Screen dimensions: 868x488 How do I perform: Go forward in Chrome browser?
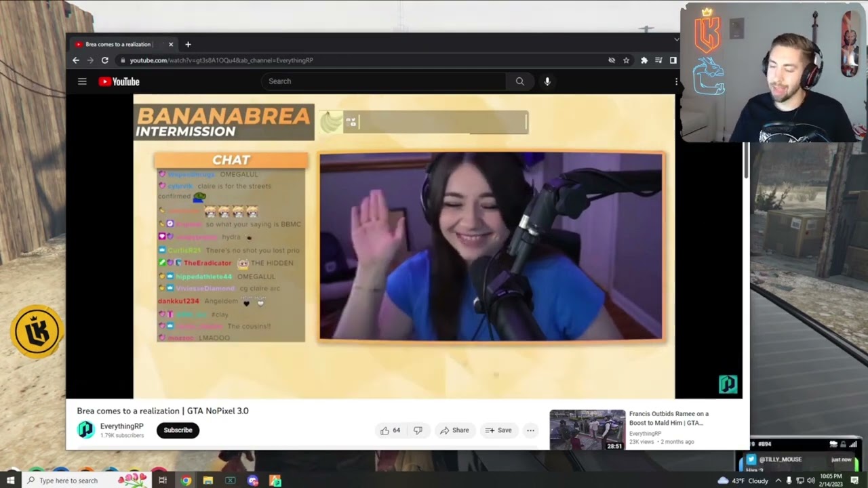point(90,60)
